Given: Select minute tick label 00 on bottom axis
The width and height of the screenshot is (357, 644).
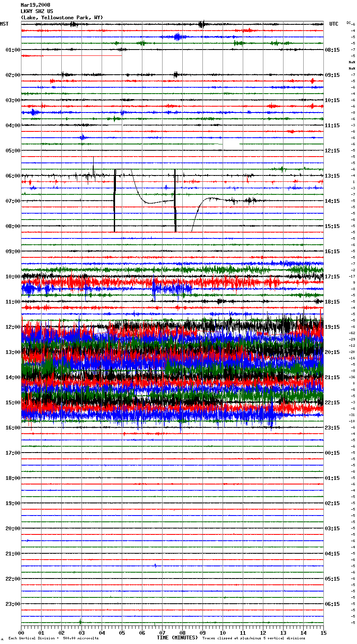Looking at the screenshot, I should click(21, 633).
